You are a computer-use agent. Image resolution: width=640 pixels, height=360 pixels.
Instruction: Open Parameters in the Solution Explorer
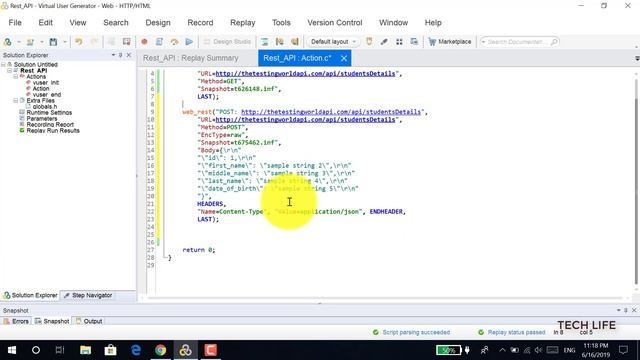click(42, 119)
